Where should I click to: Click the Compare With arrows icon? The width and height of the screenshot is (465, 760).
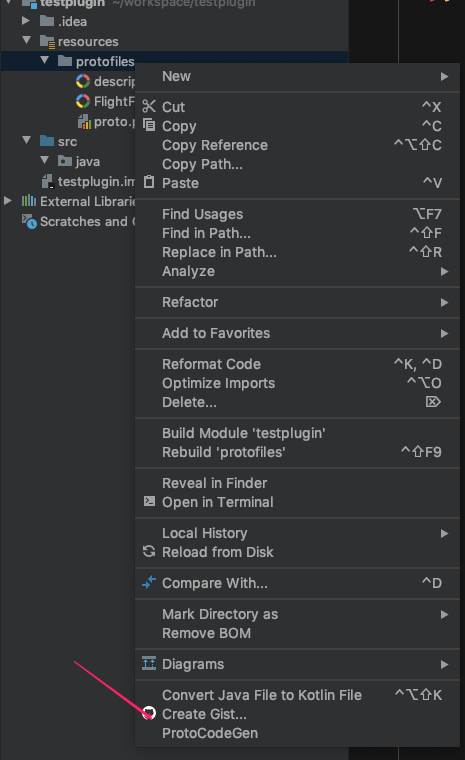coord(149,582)
